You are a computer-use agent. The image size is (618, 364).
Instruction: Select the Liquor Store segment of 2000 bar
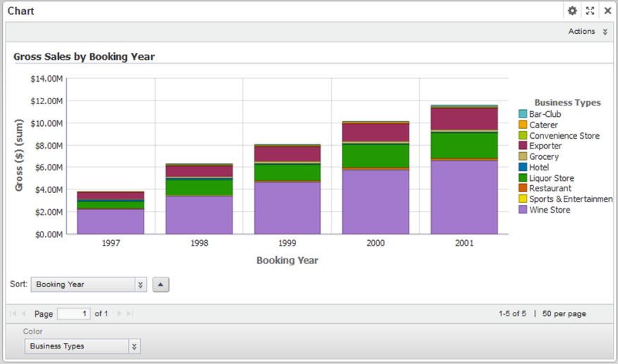tap(376, 156)
